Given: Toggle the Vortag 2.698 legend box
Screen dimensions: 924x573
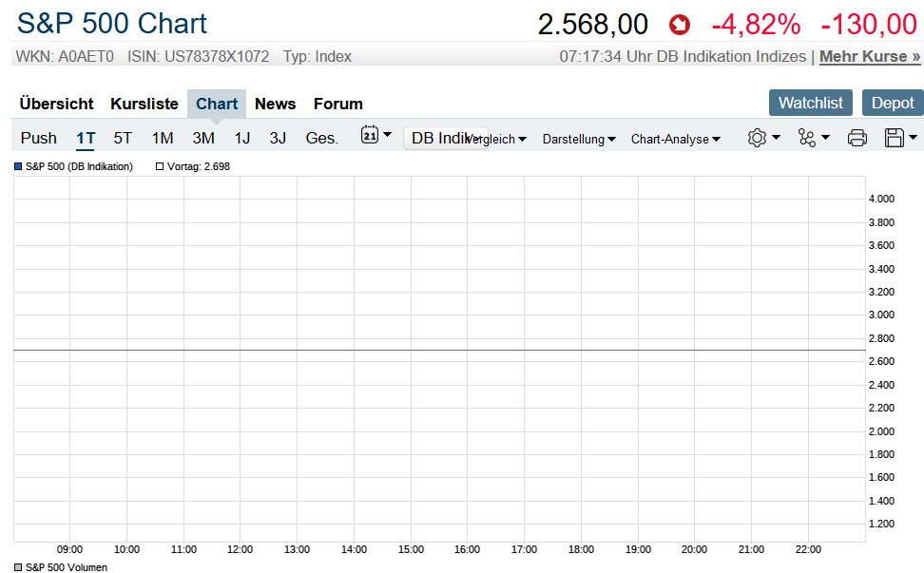Looking at the screenshot, I should pos(160,166).
